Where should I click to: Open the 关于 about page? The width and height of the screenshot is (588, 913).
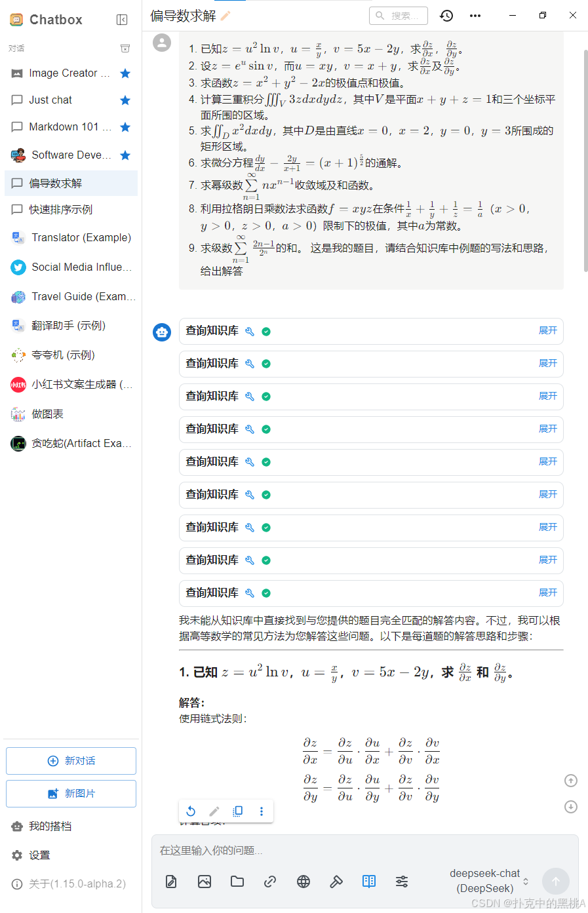point(71,884)
